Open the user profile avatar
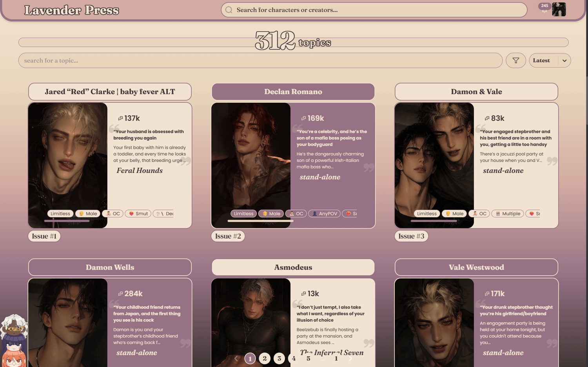Screen dimensions: 588x367 pos(559,9)
